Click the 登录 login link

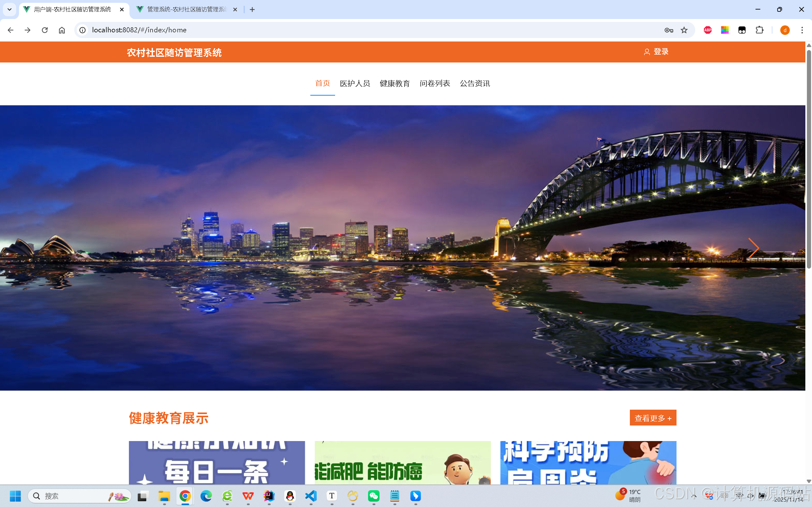point(656,52)
